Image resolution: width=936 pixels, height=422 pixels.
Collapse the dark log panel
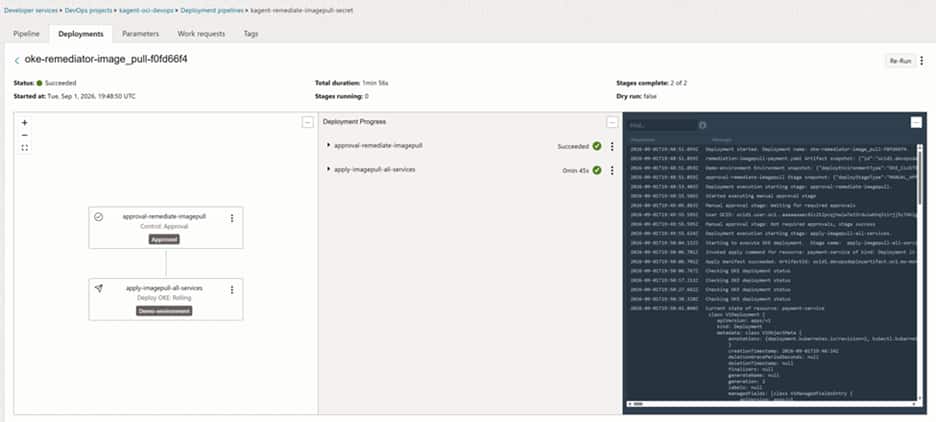click(x=916, y=122)
